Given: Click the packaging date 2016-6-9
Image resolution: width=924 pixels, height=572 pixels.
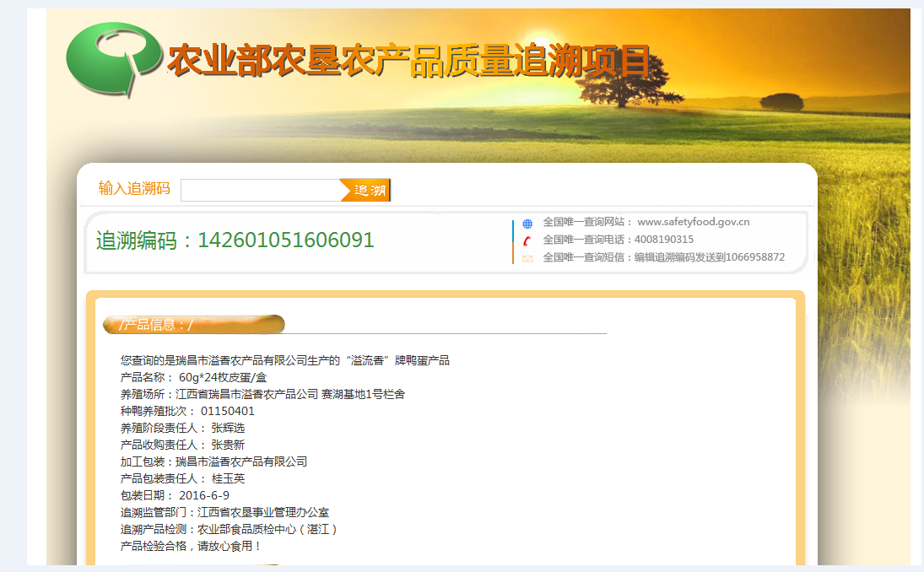Looking at the screenshot, I should (x=203, y=495).
